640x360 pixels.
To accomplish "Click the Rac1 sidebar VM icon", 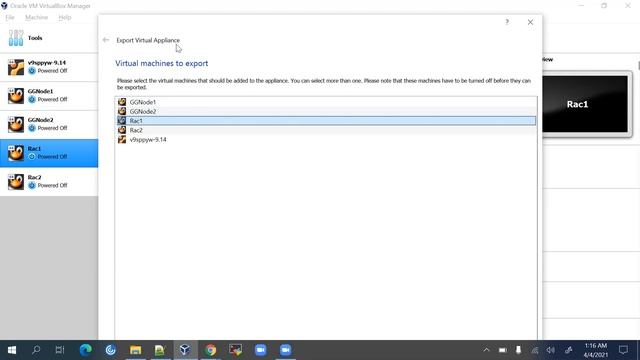I will 16,153.
